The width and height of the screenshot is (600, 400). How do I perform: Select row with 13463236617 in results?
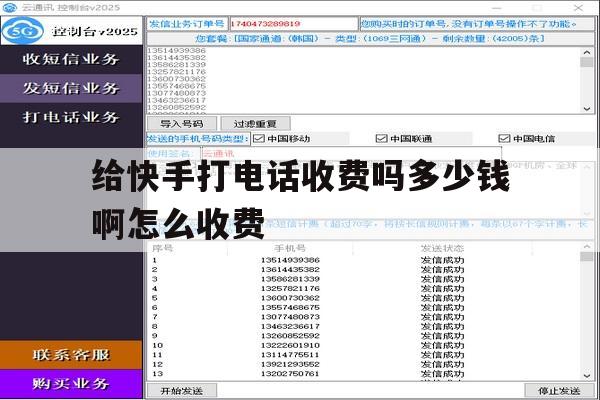(x=364, y=327)
